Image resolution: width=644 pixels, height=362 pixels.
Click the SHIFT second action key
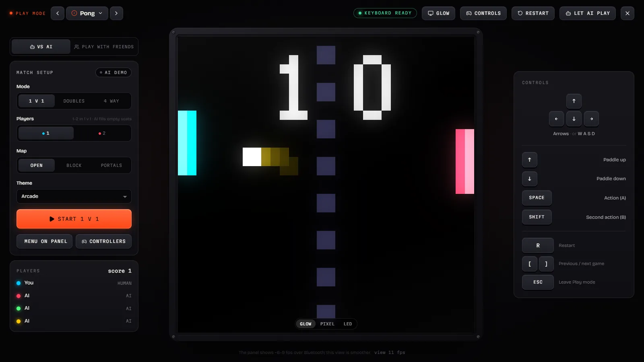(x=537, y=217)
